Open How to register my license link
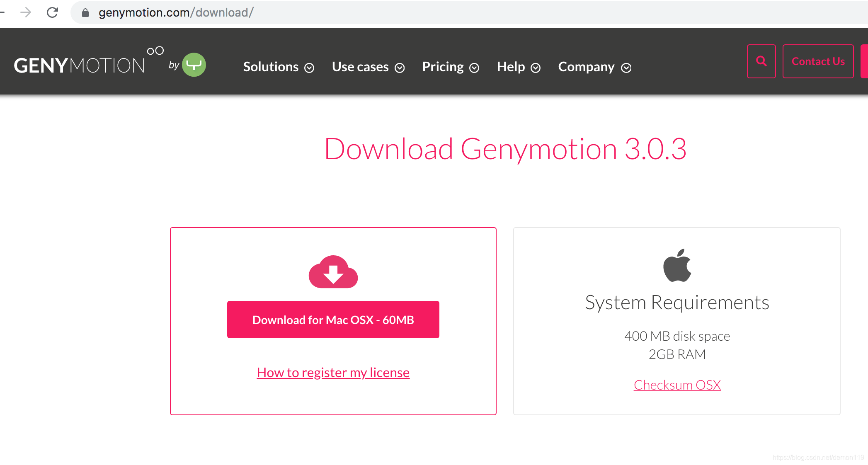The image size is (868, 465). click(333, 373)
